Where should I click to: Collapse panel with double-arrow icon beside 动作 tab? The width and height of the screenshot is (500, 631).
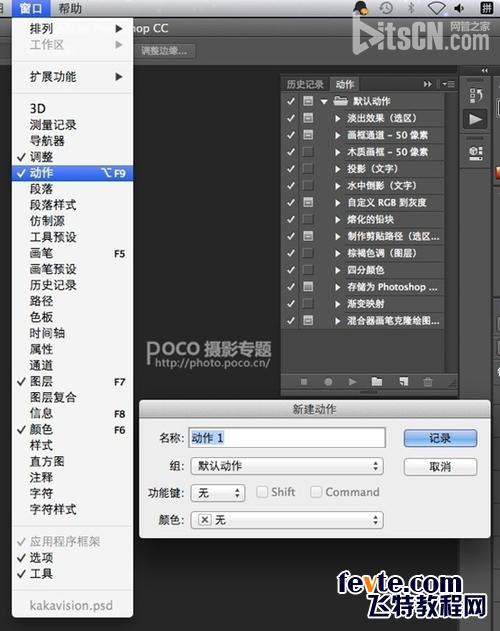[x=428, y=84]
